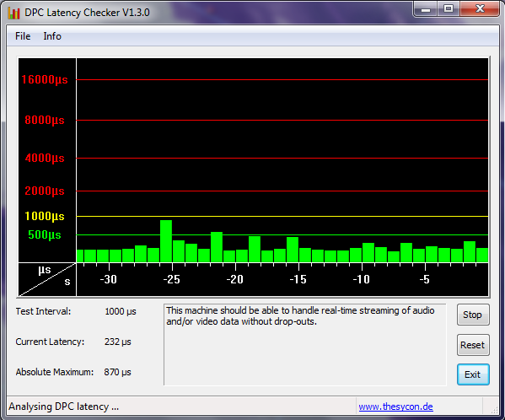Close the window with the red X
This screenshot has width=505, height=420.
(x=480, y=9)
